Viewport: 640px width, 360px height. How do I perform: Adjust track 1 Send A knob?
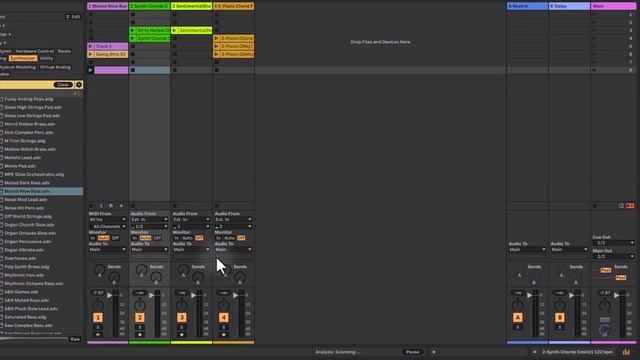pos(99,270)
